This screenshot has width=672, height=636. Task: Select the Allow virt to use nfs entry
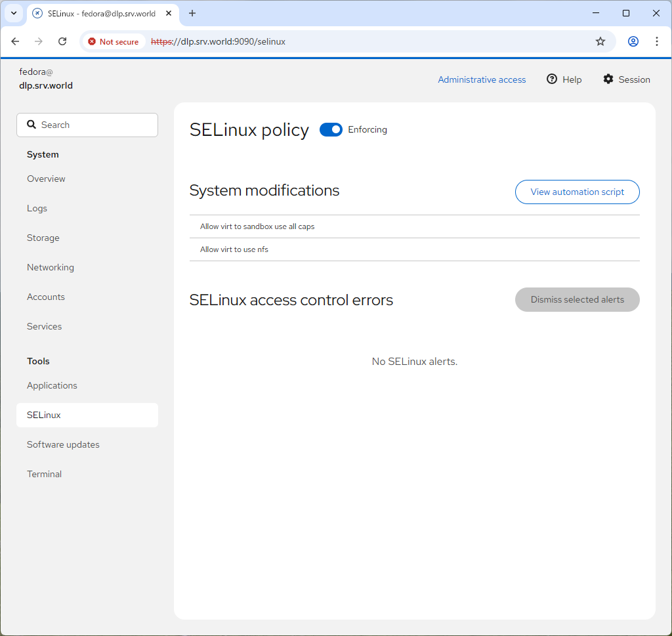[234, 249]
